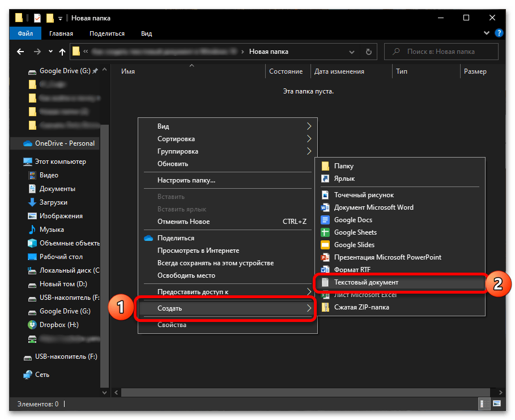This screenshot has height=420, width=515.
Task: Select 'Текстовый документ' from the submenu
Action: (x=366, y=282)
